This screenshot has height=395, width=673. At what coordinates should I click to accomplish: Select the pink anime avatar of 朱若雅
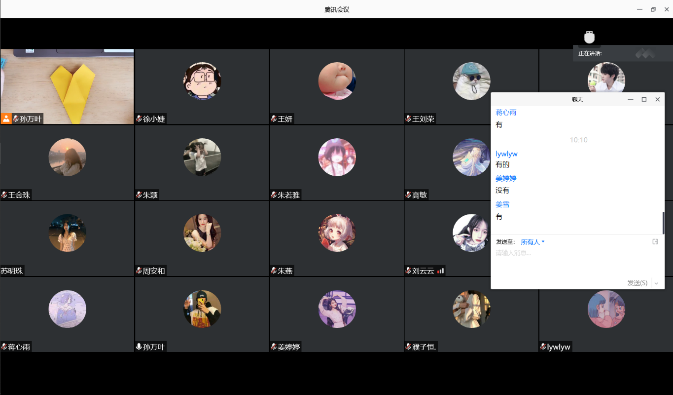337,157
